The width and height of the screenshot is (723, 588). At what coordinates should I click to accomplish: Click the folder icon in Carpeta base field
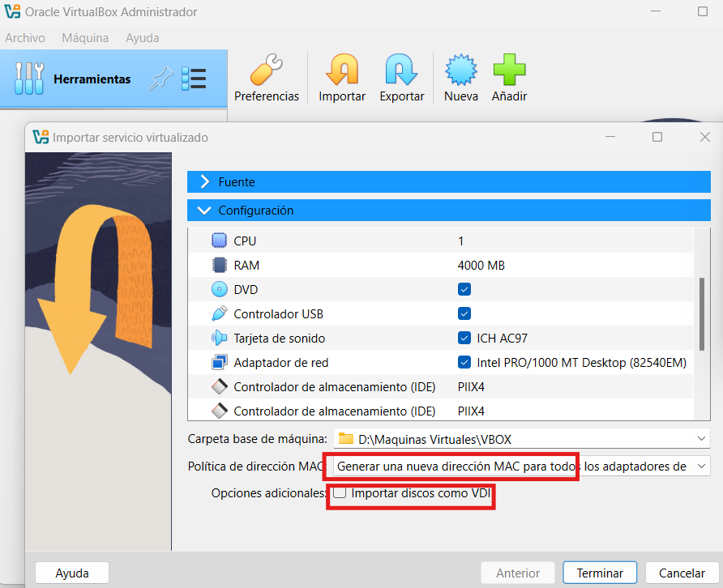[346, 439]
